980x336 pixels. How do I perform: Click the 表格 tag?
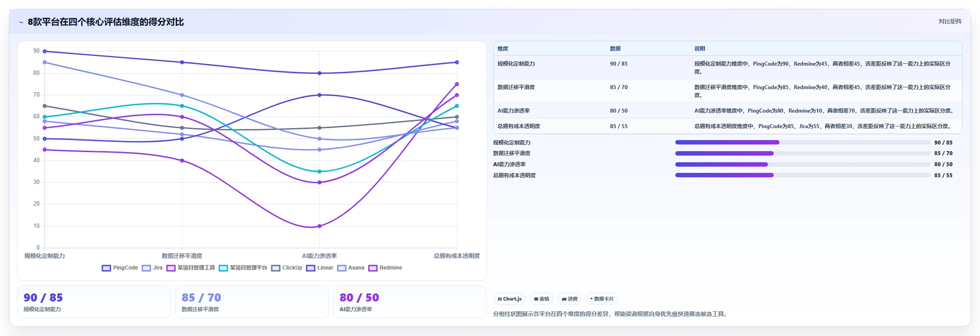[x=541, y=299]
